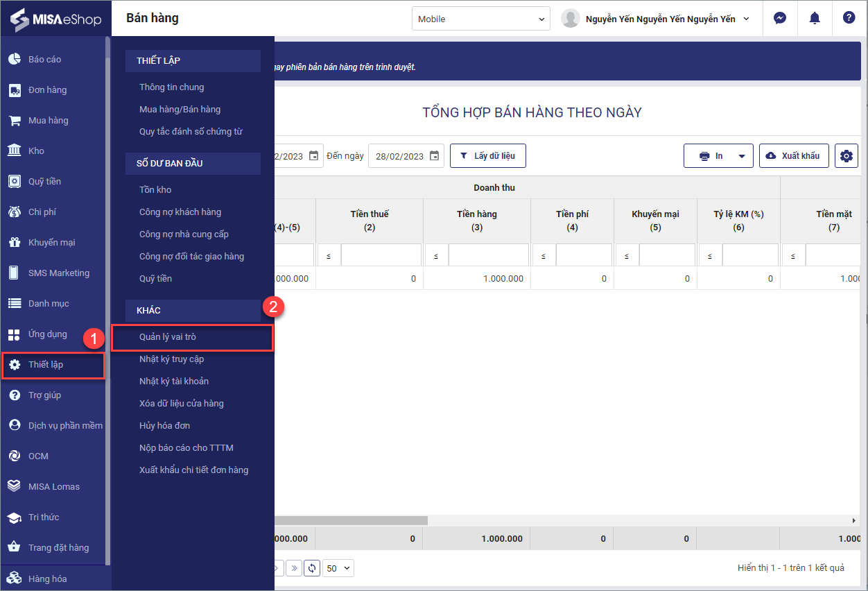Open the Messenger chat icon
This screenshot has height=591, width=868.
[780, 19]
